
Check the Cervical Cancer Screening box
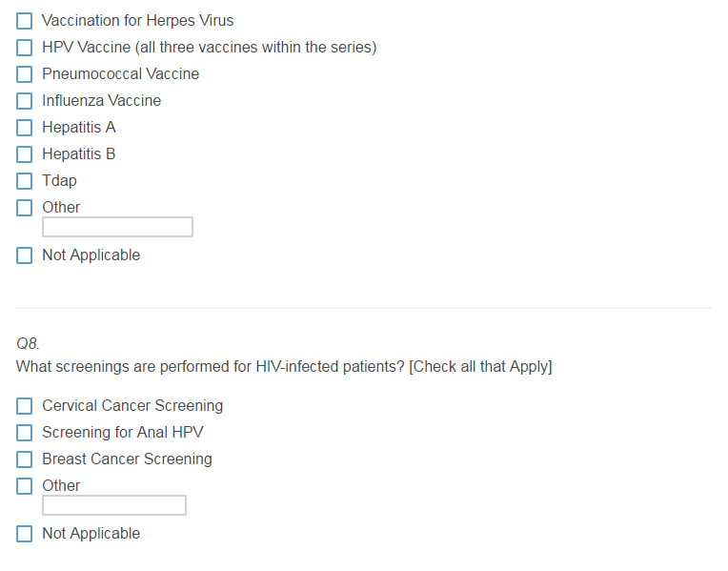pyautogui.click(x=25, y=406)
